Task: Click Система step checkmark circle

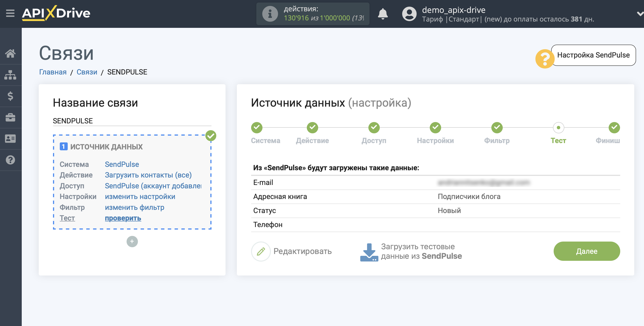Action: (257, 128)
